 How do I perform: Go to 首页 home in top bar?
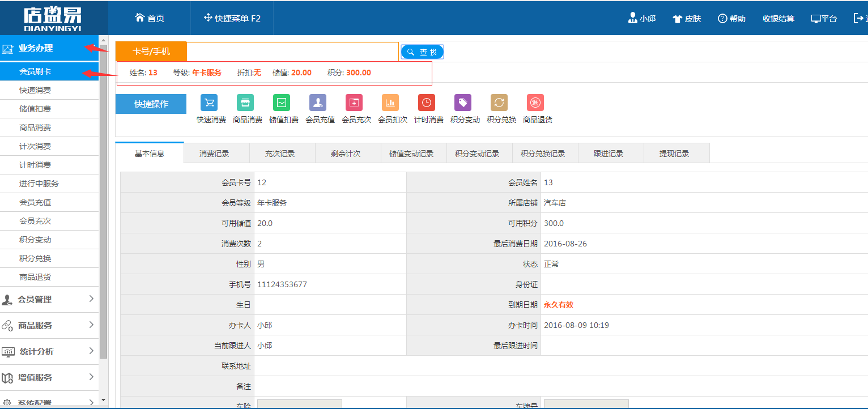pos(150,18)
